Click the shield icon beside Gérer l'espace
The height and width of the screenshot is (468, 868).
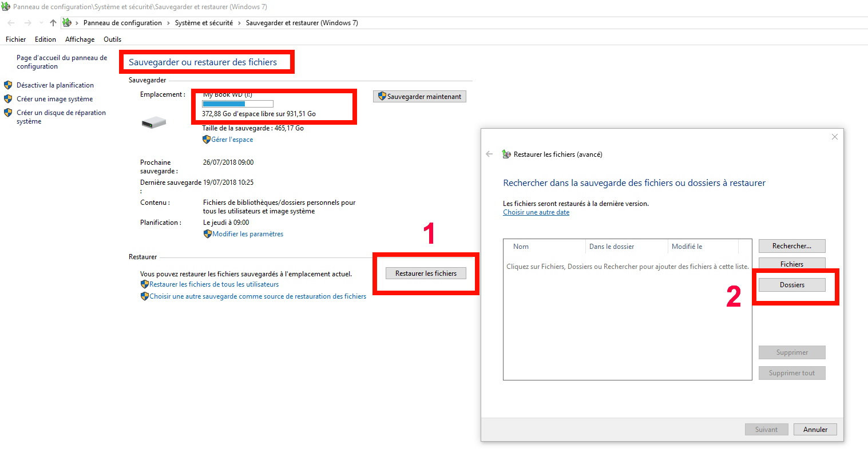click(x=207, y=139)
